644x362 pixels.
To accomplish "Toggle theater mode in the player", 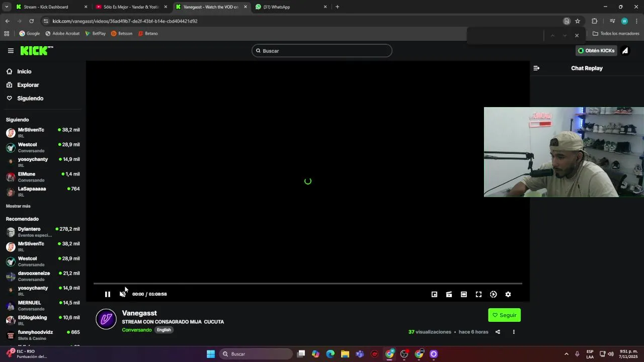I will tap(464, 294).
